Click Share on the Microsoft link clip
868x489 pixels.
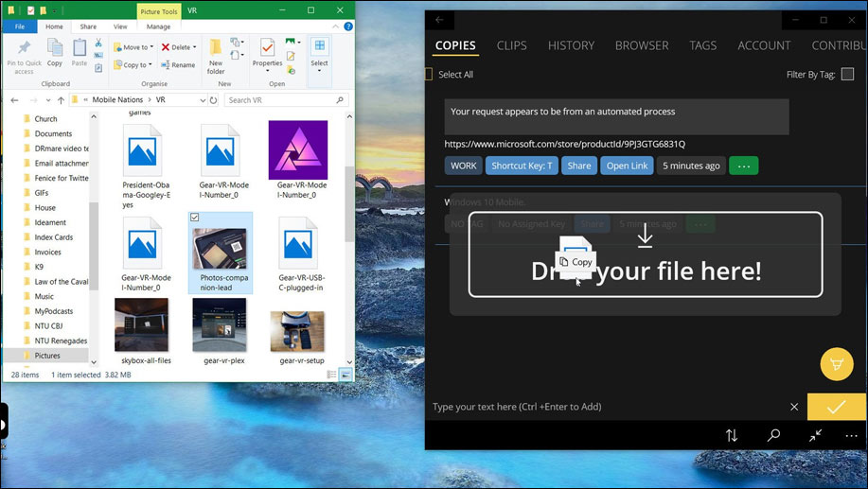click(579, 166)
